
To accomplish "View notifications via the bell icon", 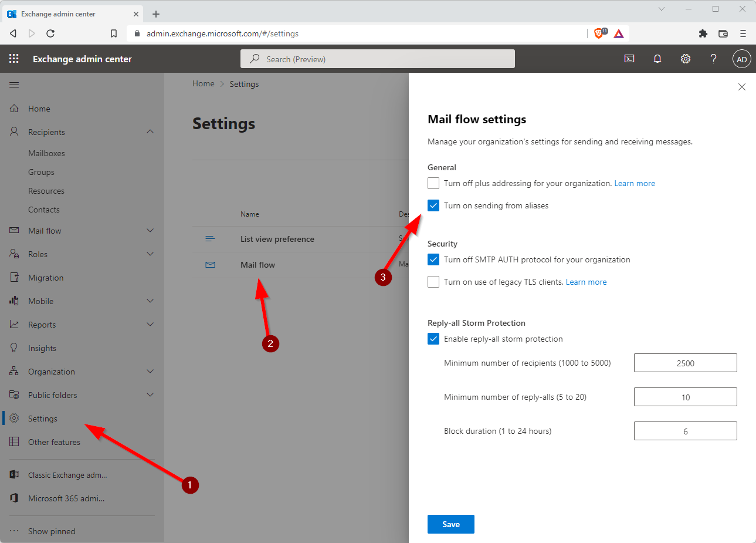I will (x=657, y=59).
